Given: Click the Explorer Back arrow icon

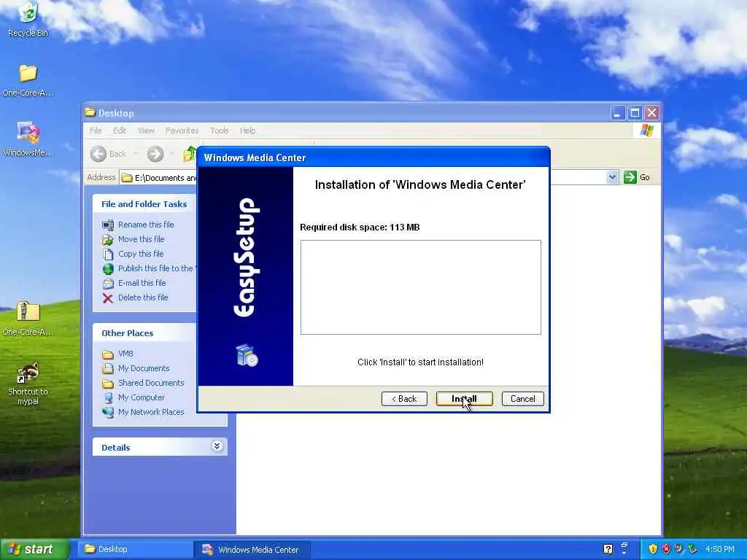Looking at the screenshot, I should pyautogui.click(x=98, y=154).
